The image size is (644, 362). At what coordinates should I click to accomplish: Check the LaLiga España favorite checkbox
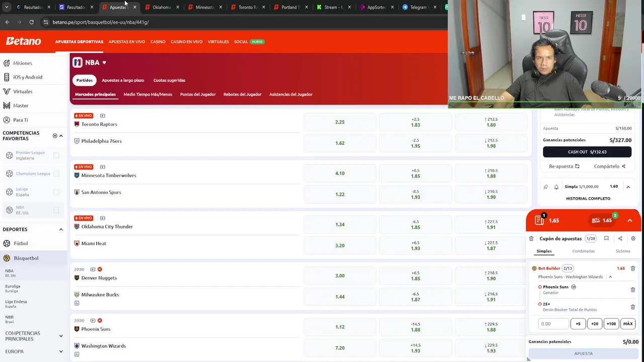click(x=56, y=192)
